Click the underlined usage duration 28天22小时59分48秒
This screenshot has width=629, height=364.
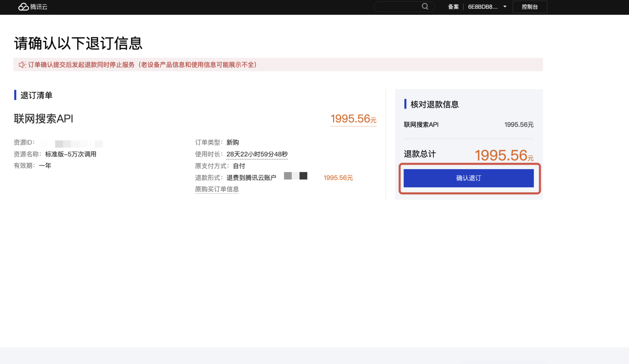point(257,154)
